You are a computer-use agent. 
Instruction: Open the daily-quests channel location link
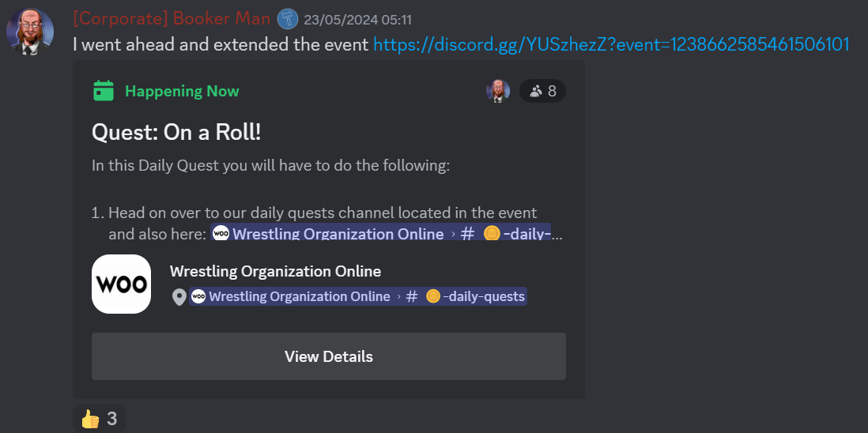(x=358, y=296)
